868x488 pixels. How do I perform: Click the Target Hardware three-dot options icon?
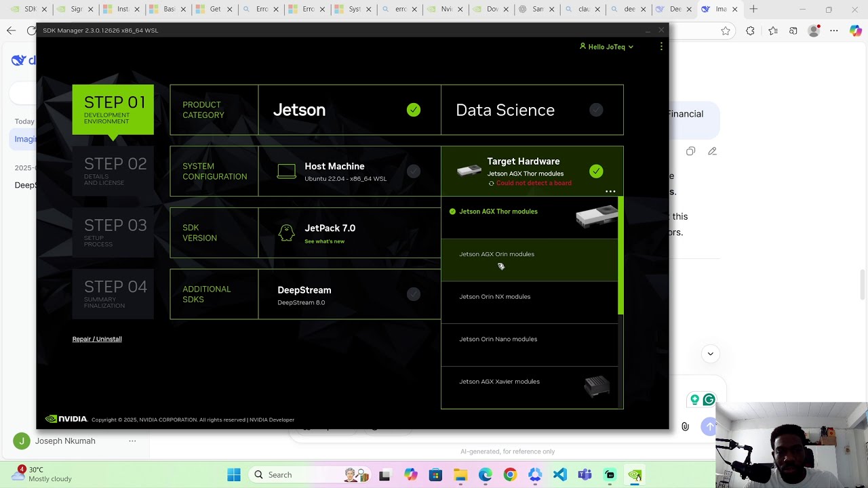pos(610,192)
